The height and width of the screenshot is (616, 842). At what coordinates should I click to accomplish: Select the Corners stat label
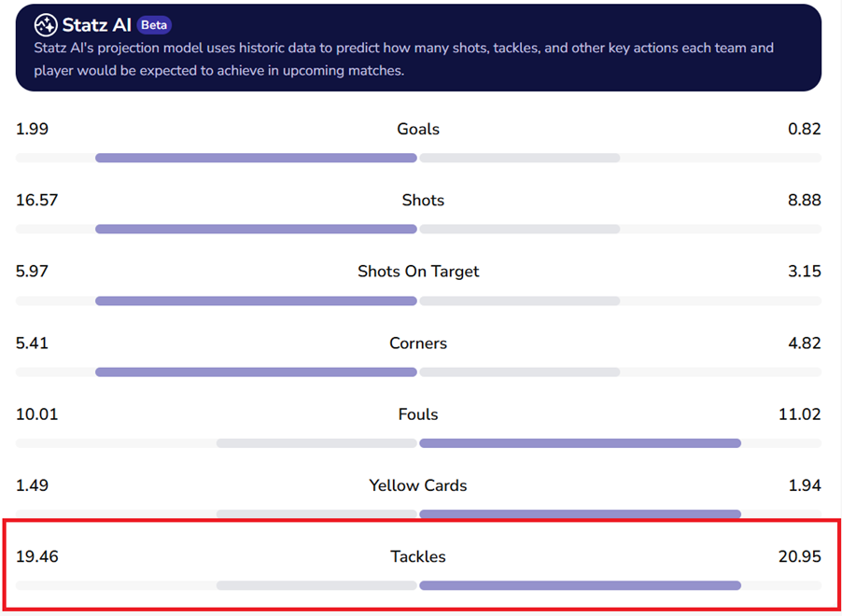click(418, 343)
